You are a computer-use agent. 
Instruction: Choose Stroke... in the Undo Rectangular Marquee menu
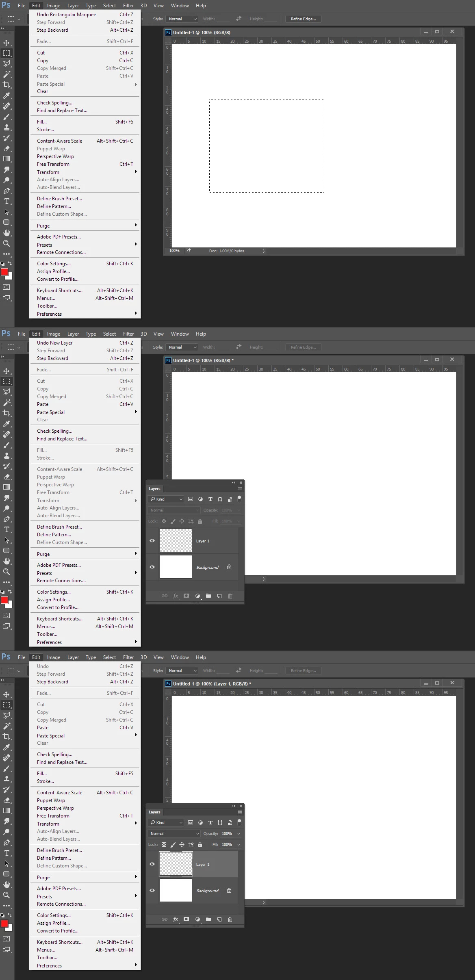pos(85,129)
